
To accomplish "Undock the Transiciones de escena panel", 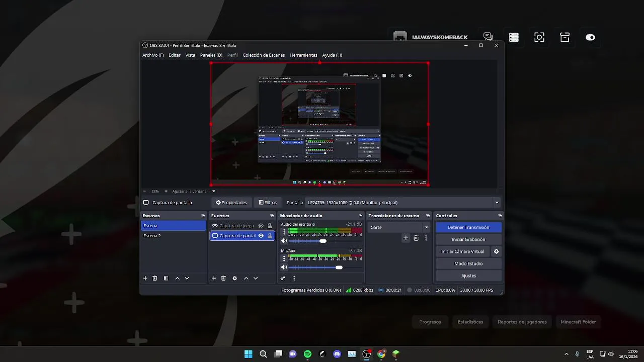I will tap(428, 216).
